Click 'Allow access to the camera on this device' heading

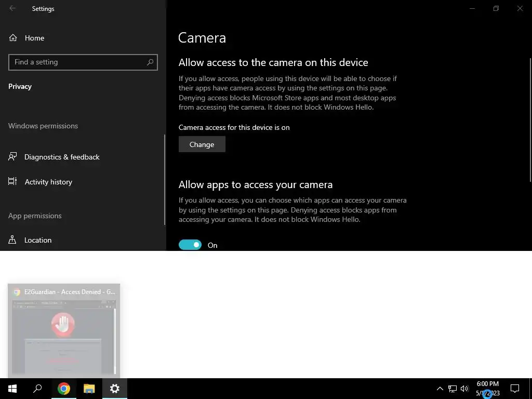(273, 62)
